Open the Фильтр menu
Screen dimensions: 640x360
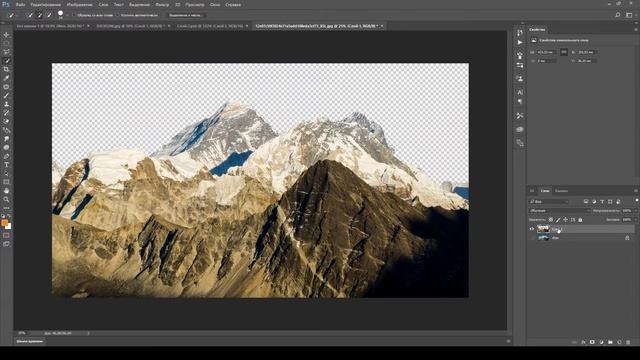[x=162, y=4]
